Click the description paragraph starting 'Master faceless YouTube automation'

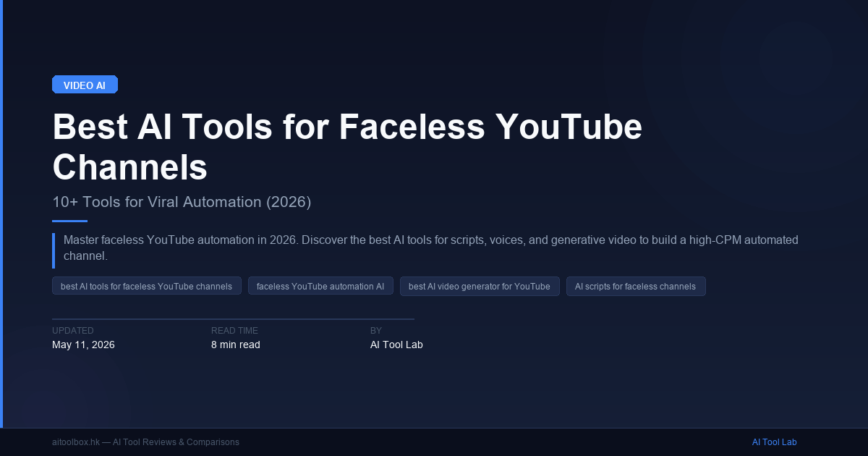pos(430,248)
